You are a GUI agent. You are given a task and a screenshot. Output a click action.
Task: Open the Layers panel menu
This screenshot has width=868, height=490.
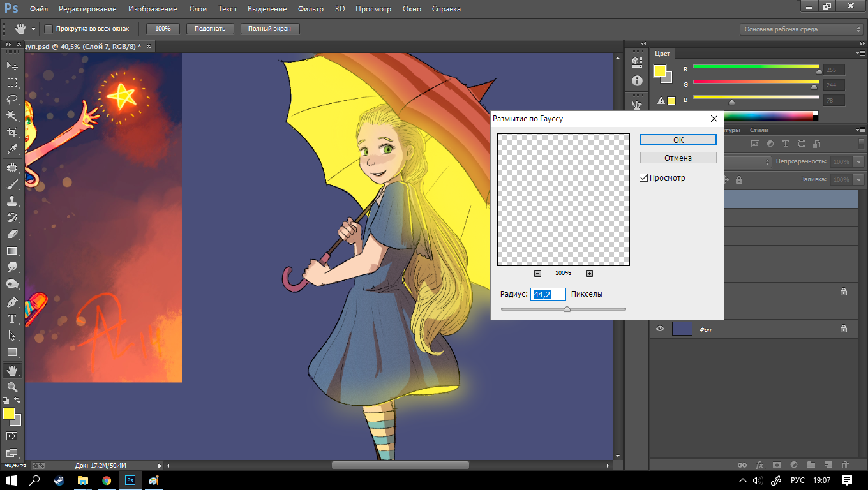[860, 130]
